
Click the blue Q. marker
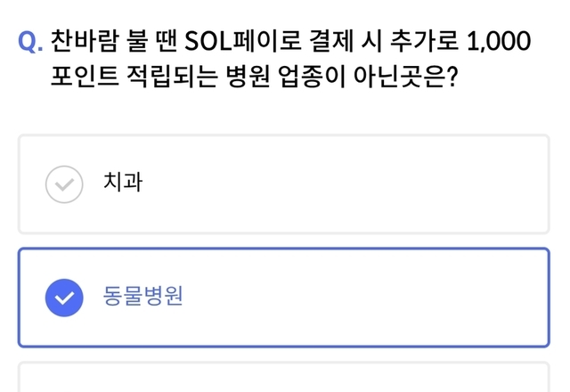[x=29, y=42]
